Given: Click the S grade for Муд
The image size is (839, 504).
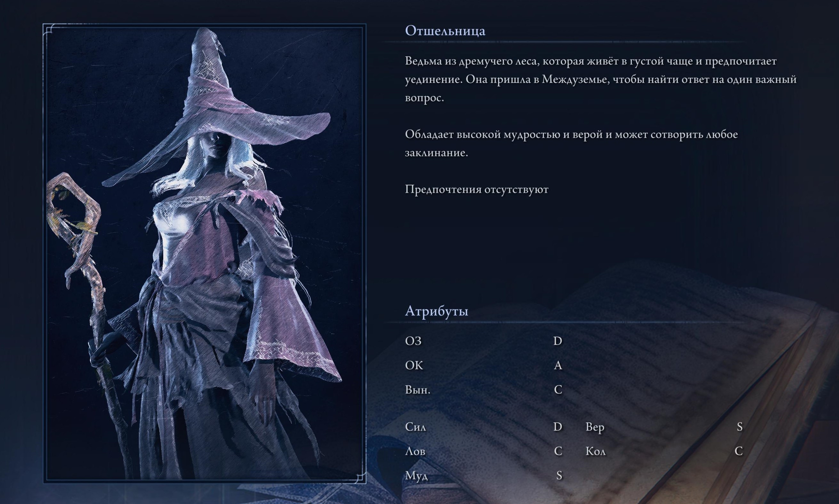Looking at the screenshot, I should point(560,476).
